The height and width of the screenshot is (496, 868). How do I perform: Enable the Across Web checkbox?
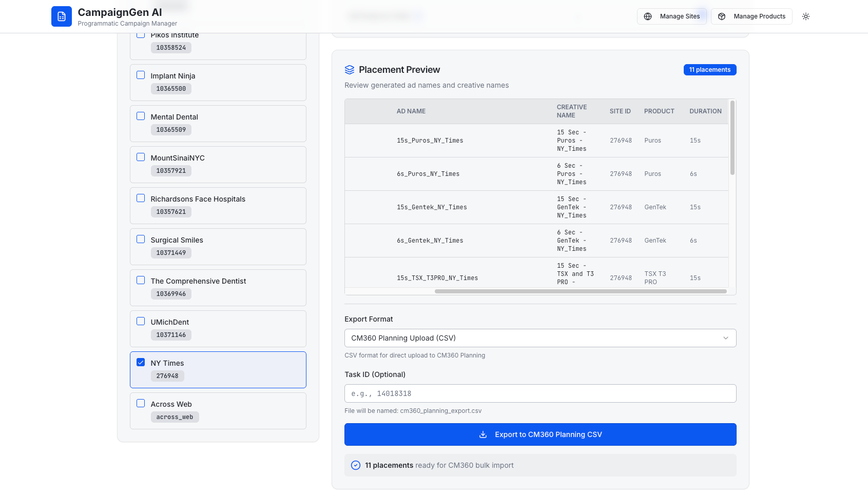click(141, 403)
